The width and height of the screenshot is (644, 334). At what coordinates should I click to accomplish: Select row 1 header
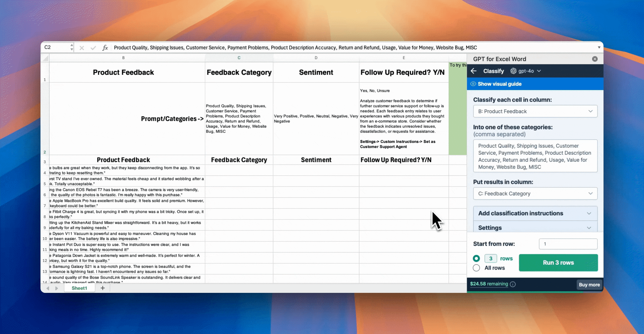[45, 72]
